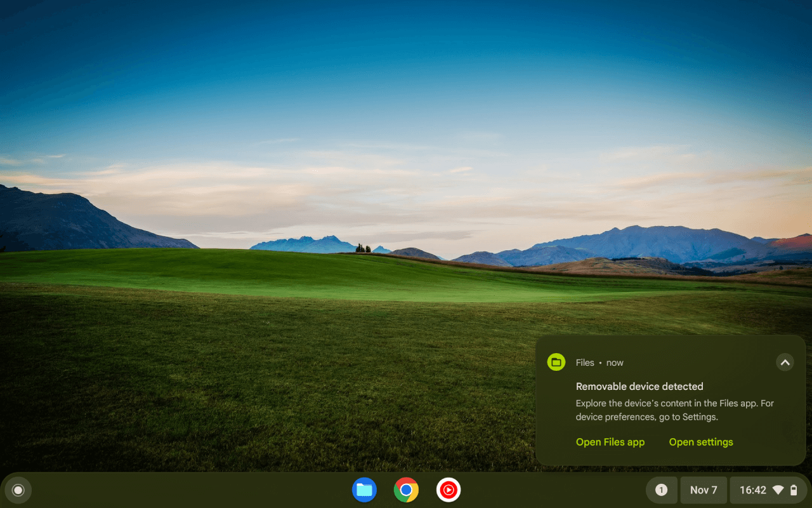The width and height of the screenshot is (812, 508).
Task: Click the 'Files' notification source label
Action: [585, 363]
